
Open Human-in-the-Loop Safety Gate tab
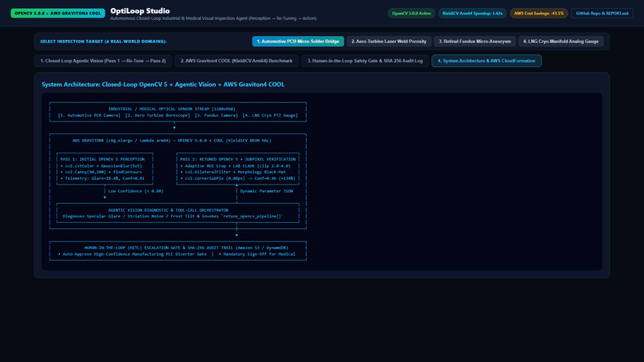364,61
